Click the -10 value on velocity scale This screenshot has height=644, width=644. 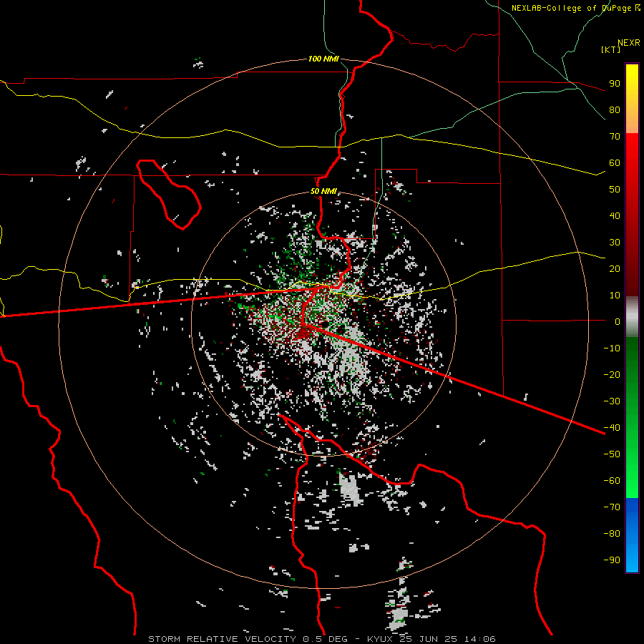(x=612, y=348)
